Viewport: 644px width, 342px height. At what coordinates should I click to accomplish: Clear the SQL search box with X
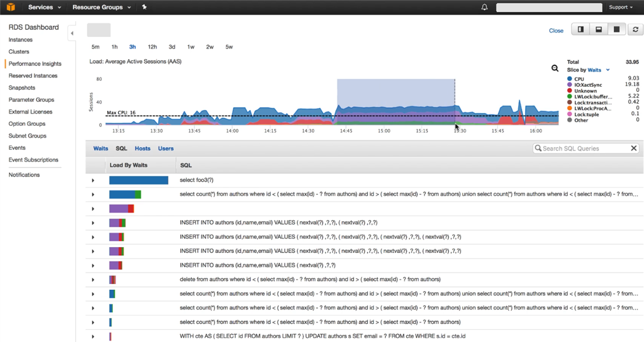point(633,148)
